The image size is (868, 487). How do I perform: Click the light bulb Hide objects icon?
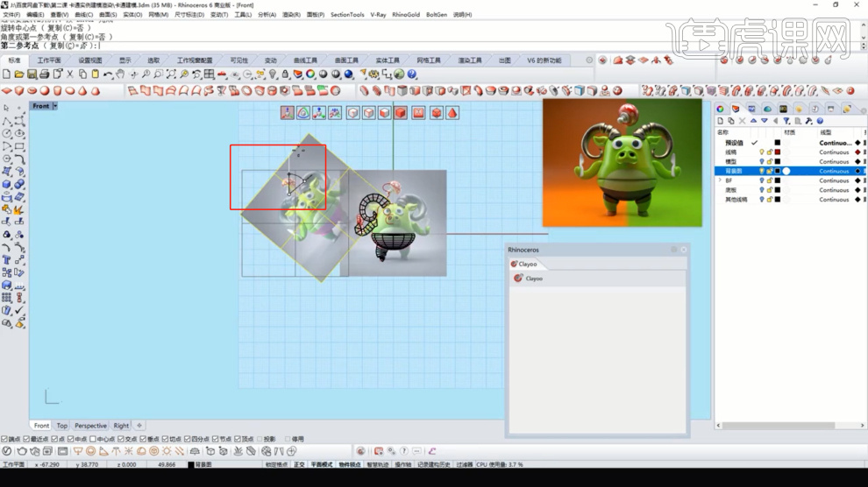[273, 74]
